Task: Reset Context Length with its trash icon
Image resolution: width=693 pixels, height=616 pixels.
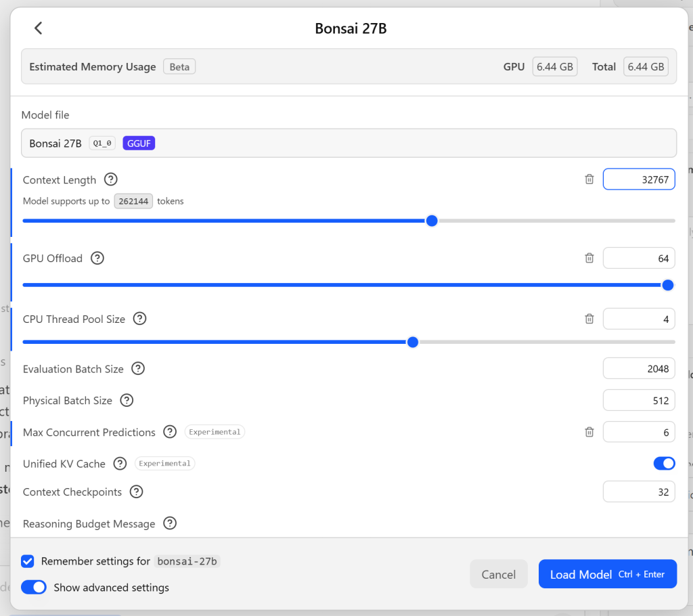Action: click(x=589, y=179)
